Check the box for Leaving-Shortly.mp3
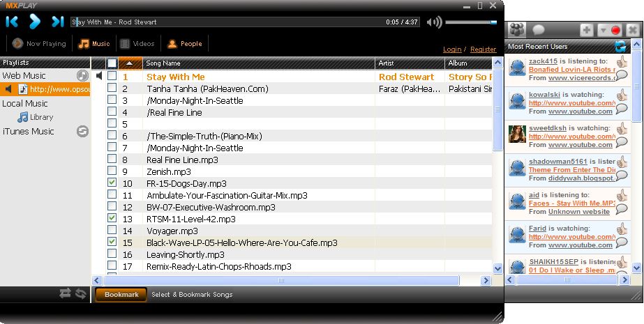644x324 pixels. click(x=112, y=254)
